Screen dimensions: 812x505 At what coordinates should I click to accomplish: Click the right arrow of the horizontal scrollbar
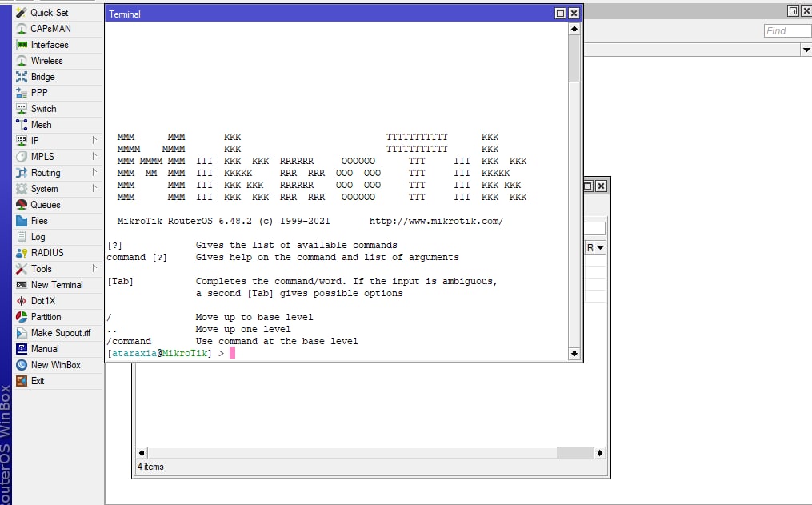coord(600,453)
